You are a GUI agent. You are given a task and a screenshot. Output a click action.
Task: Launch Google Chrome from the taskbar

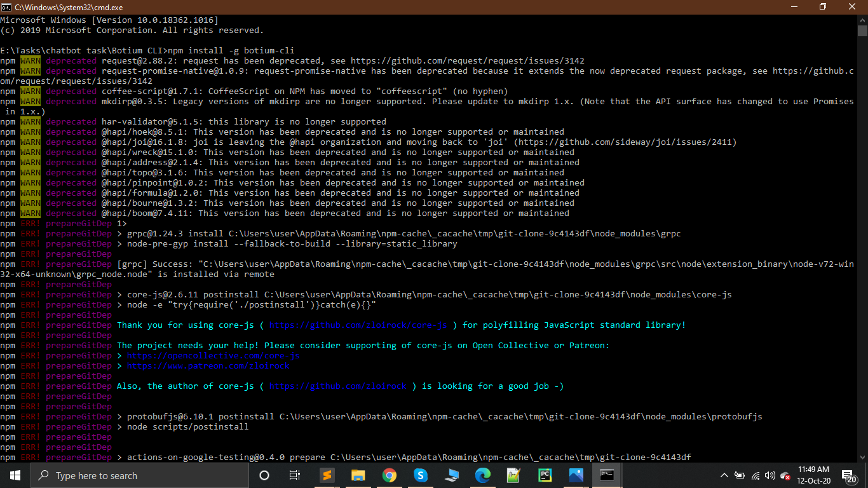(389, 475)
